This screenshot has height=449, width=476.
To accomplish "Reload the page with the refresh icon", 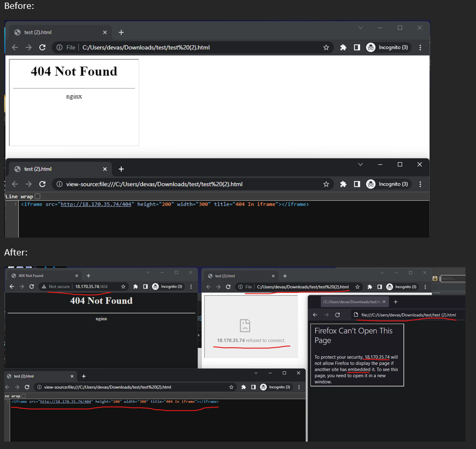I will pyautogui.click(x=42, y=47).
